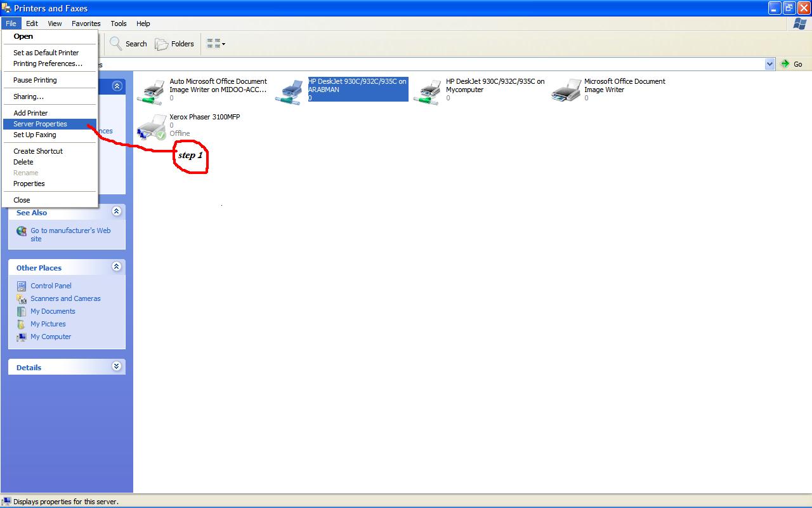
Task: Select Set as Default Printer menu entry
Action: pyautogui.click(x=46, y=53)
